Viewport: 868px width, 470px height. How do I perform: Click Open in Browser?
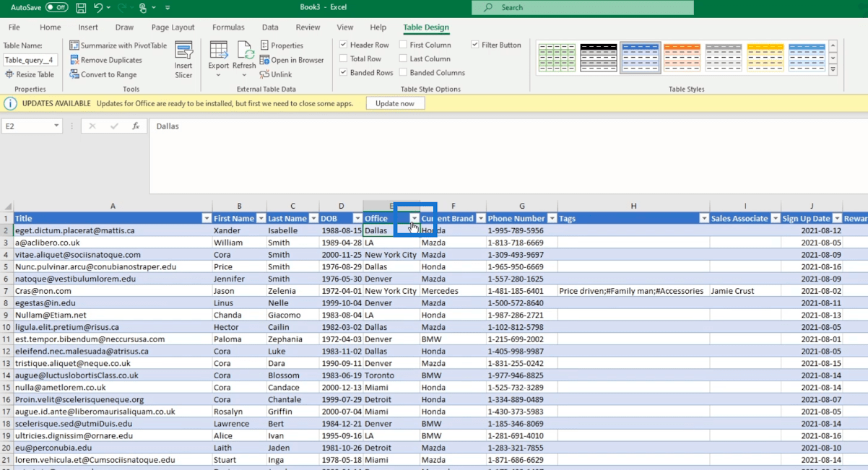292,60
